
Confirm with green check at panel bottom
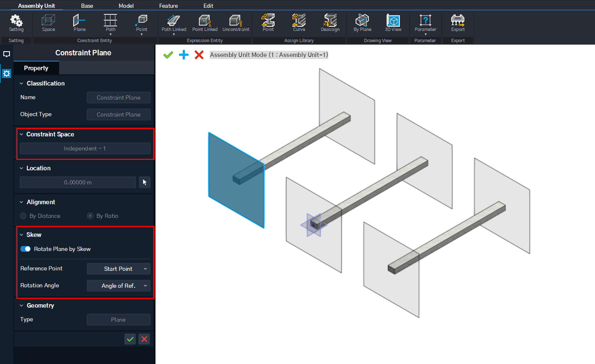pos(130,339)
